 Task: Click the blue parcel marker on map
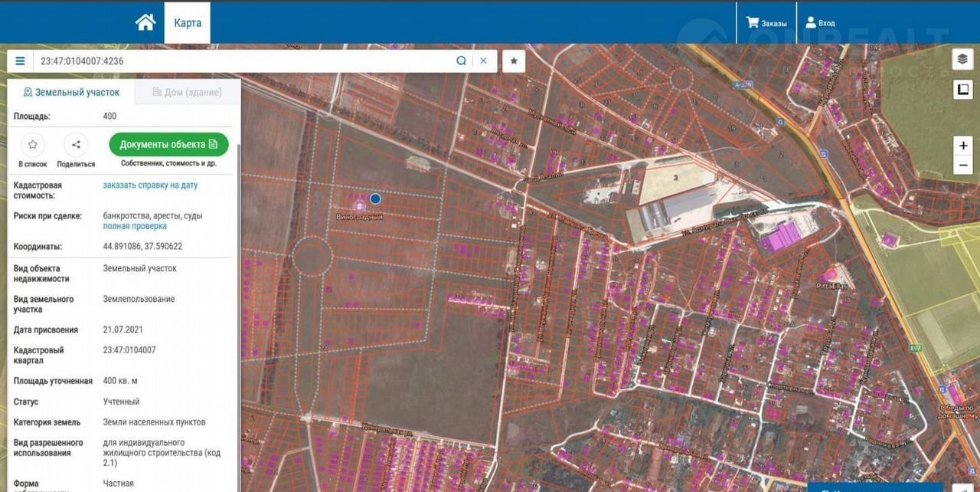pos(375,198)
